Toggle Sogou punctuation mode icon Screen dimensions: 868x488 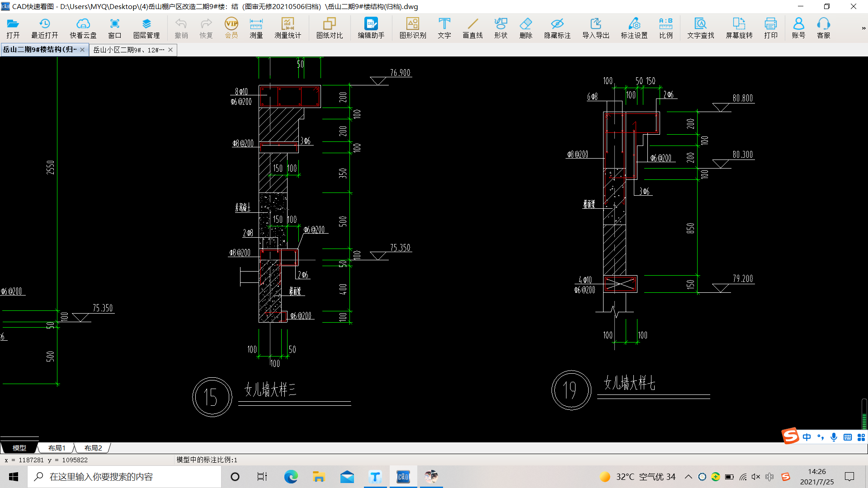[821, 437]
